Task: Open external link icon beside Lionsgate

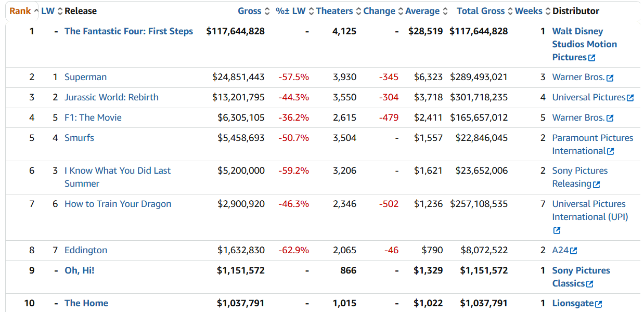Action: [599, 304]
